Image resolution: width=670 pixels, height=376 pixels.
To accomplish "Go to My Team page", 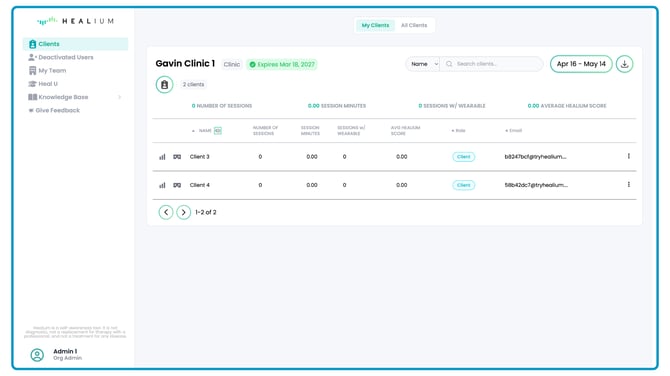I will tap(47, 70).
